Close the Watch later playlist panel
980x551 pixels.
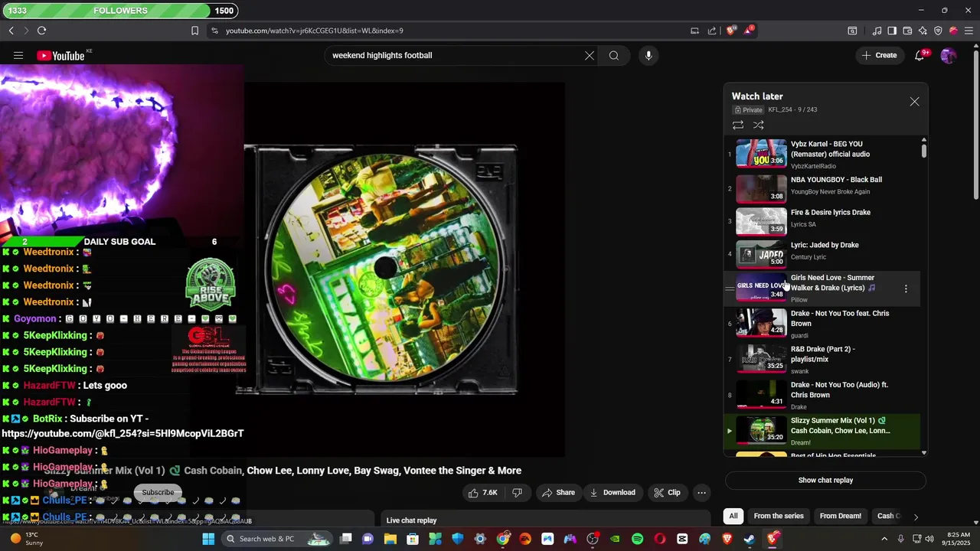coord(914,102)
